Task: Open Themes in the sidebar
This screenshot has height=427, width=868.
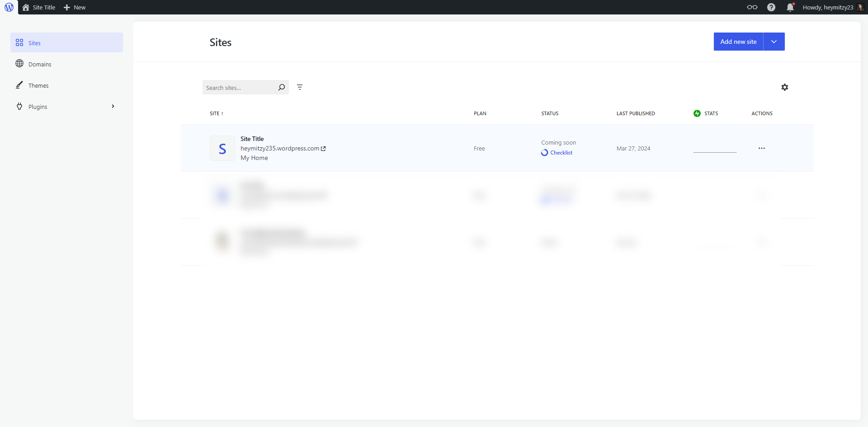Action: (66, 85)
